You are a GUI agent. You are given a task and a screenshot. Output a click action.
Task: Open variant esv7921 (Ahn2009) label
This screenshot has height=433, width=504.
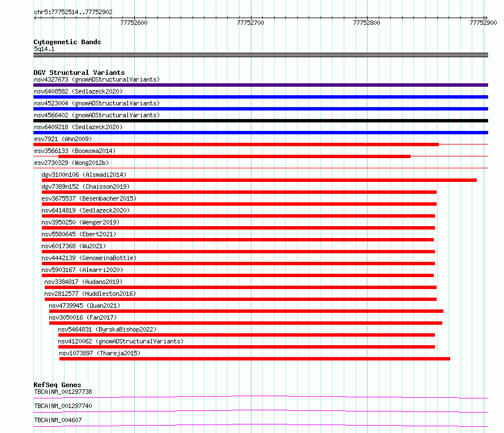click(63, 139)
